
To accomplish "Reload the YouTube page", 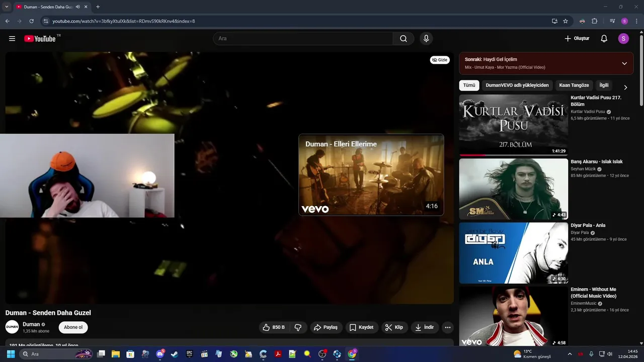I will (31, 21).
